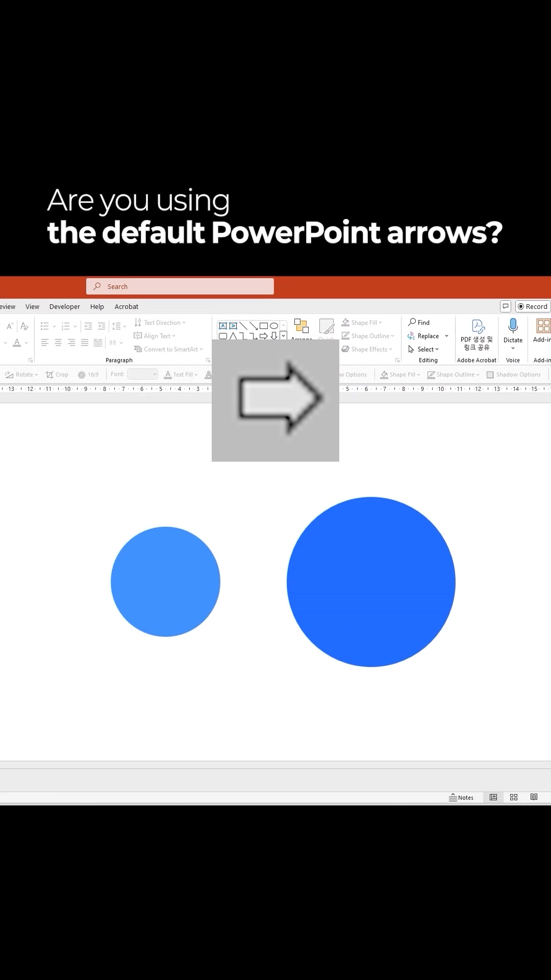
Task: Select the oval shape in gallery
Action: click(274, 326)
